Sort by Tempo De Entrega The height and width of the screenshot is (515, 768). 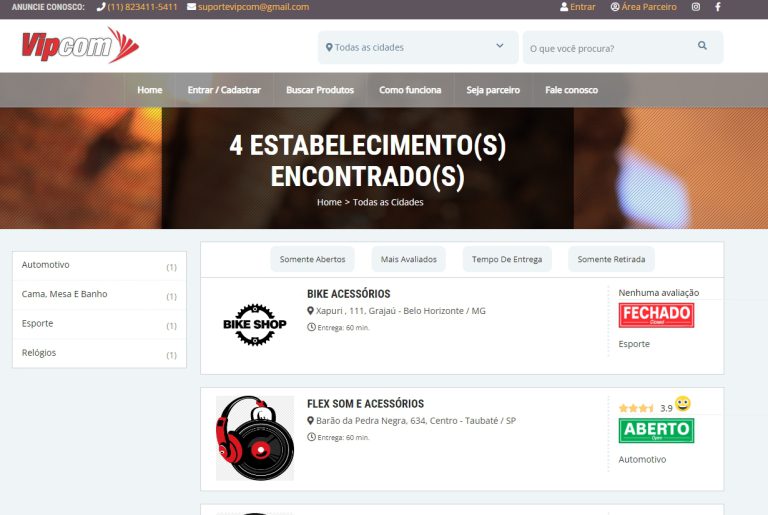pos(507,259)
